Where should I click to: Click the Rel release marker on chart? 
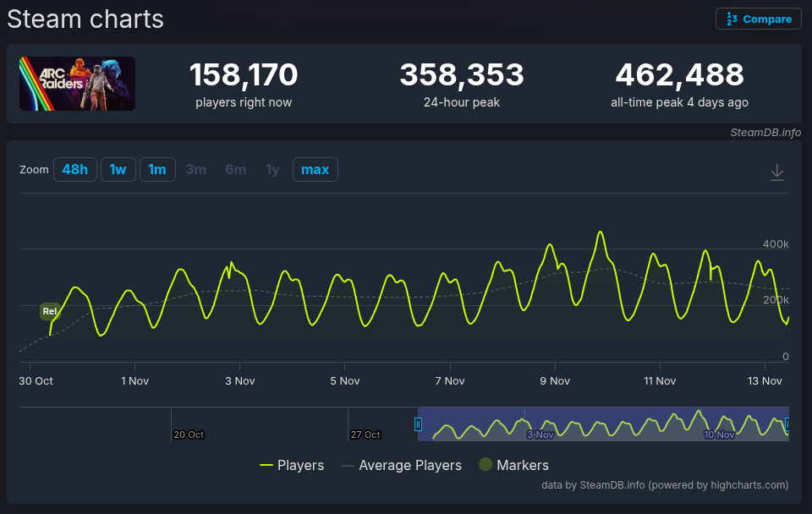(x=50, y=311)
